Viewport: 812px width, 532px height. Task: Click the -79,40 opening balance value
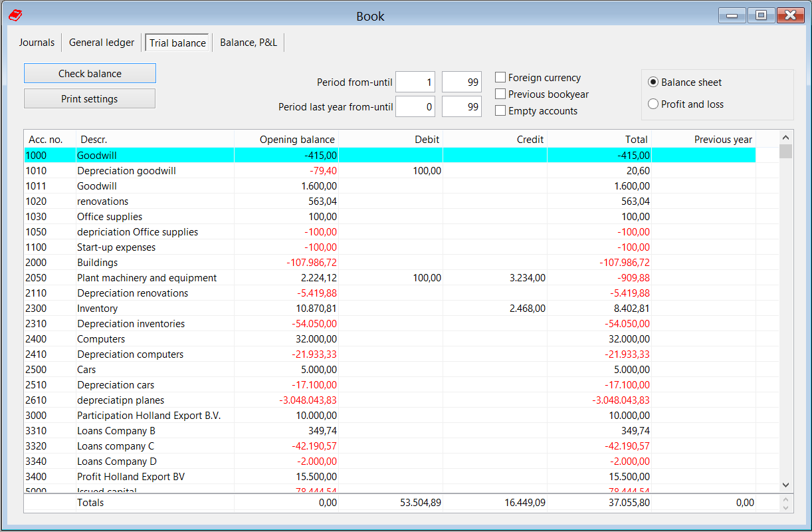[324, 171]
